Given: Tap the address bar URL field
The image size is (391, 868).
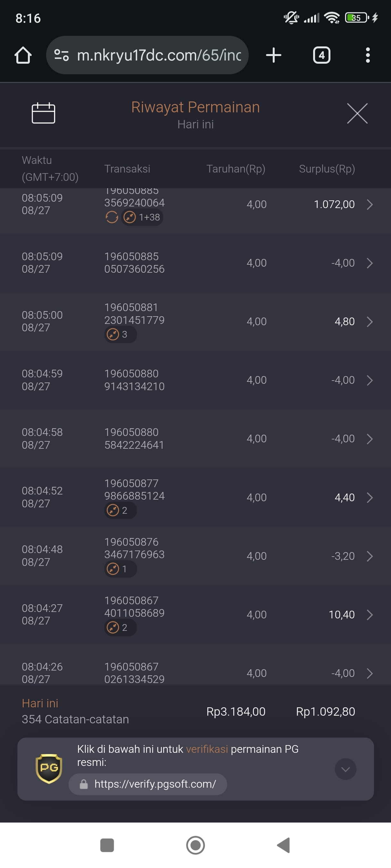Looking at the screenshot, I should [159, 55].
